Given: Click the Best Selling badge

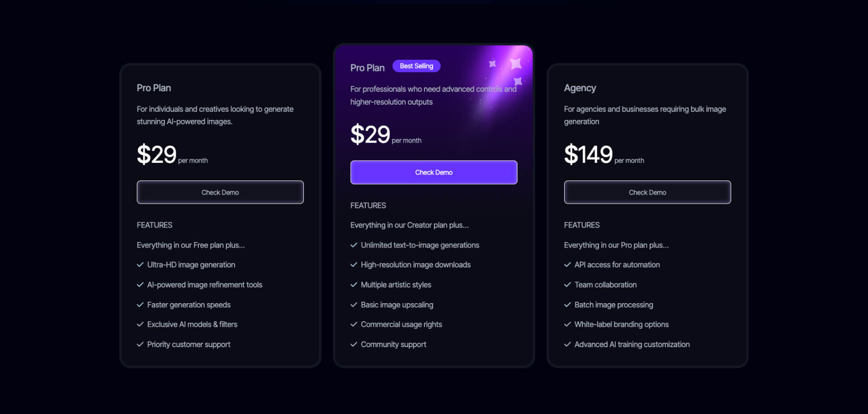Looking at the screenshot, I should point(416,66).
